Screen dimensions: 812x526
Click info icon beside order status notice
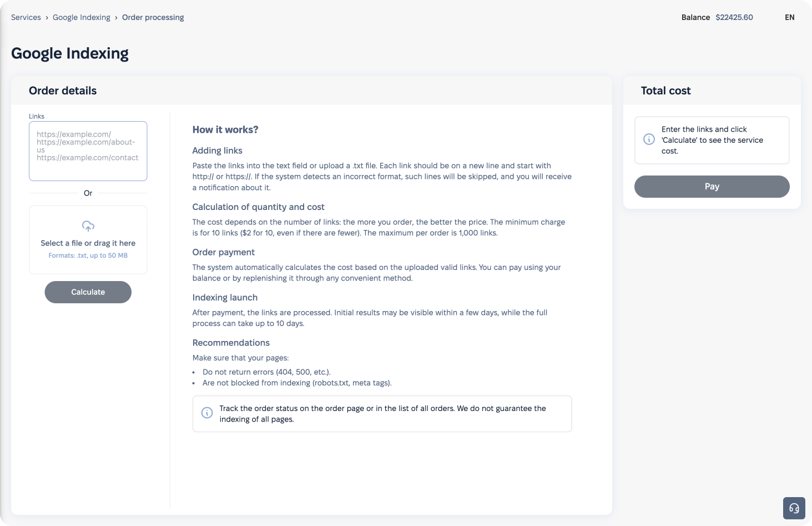click(206, 413)
